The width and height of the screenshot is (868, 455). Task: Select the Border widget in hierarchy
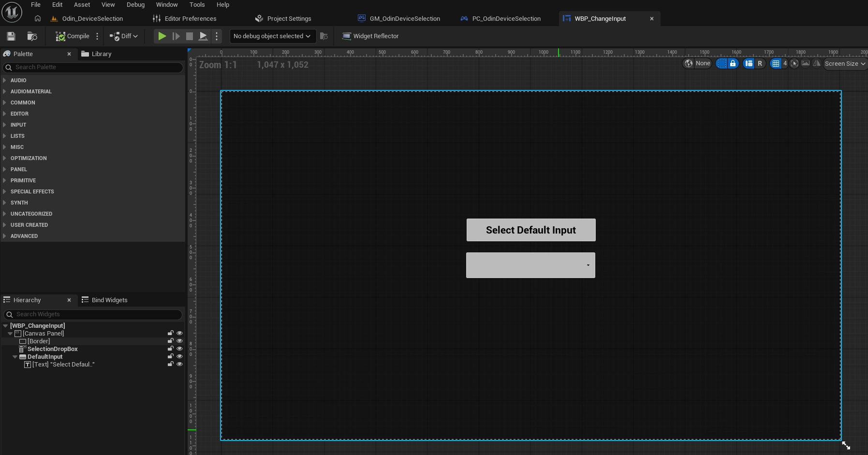pyautogui.click(x=35, y=341)
